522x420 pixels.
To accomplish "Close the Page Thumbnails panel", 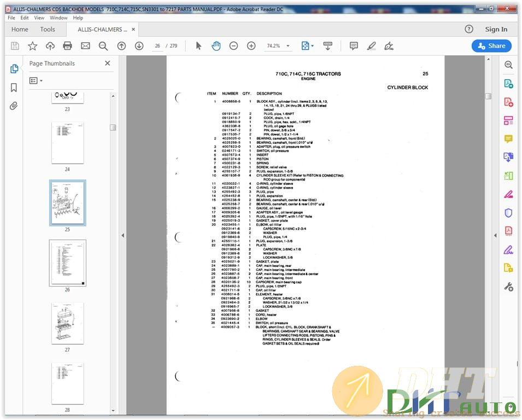I will 107,63.
